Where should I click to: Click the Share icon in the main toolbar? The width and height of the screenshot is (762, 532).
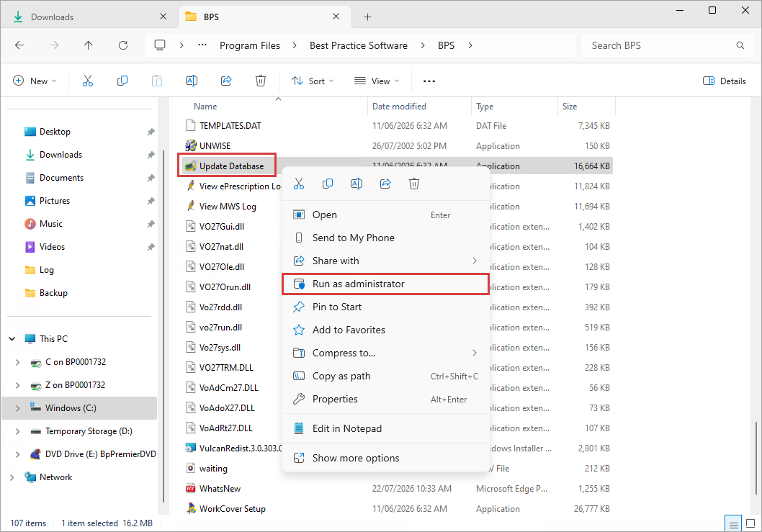click(x=226, y=81)
